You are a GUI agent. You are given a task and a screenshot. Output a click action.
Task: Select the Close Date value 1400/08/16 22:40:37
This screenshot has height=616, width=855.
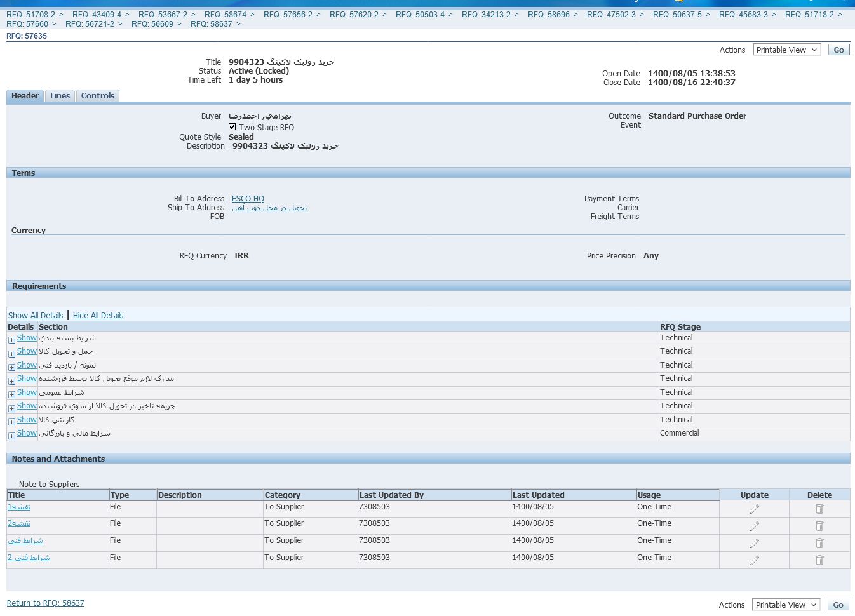(x=692, y=83)
